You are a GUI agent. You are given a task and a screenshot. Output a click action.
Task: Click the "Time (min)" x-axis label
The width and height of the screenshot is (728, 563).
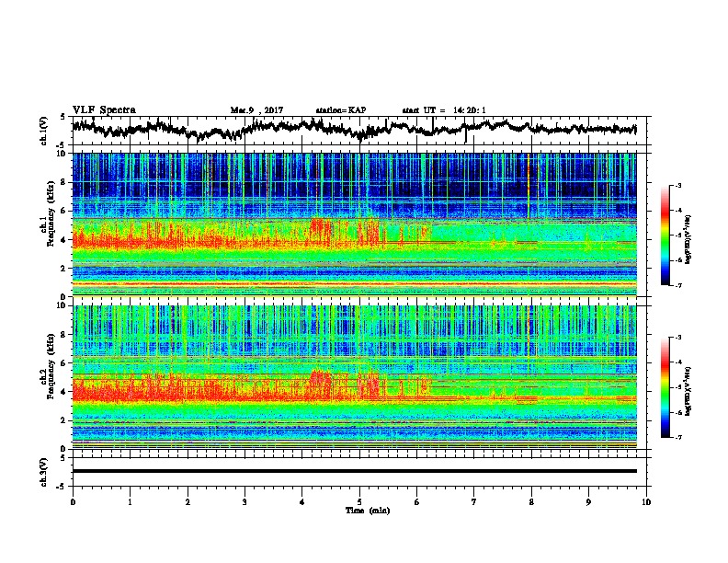pyautogui.click(x=368, y=511)
